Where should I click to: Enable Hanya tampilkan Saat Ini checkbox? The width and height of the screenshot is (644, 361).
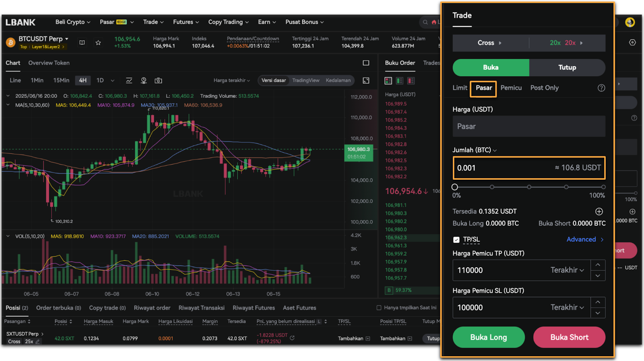coord(379,308)
